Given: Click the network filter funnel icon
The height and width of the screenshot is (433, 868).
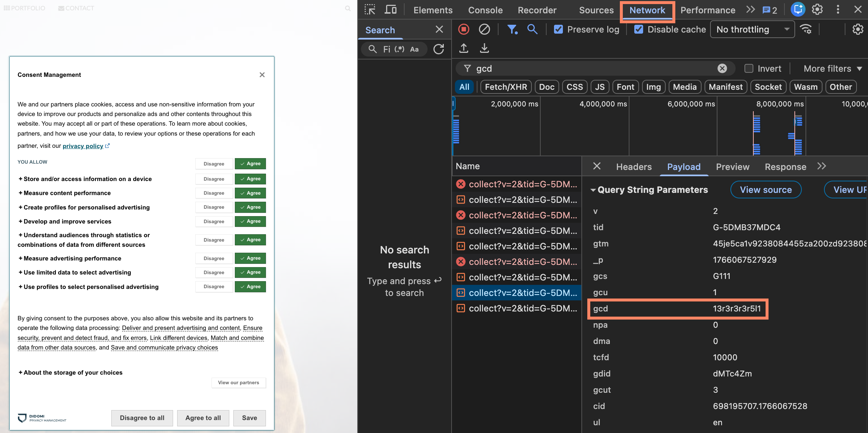Looking at the screenshot, I should coord(512,29).
